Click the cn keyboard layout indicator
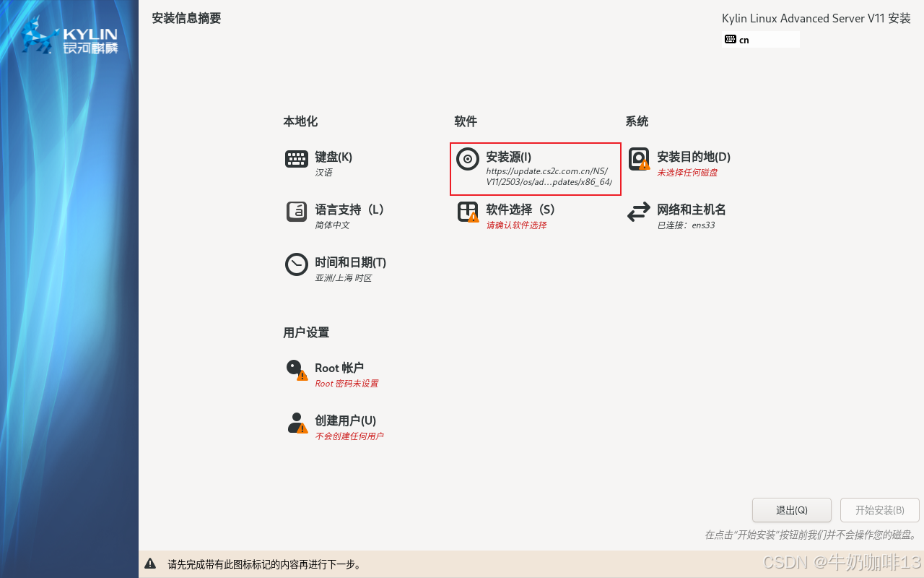Screen dimensions: 924x578 click(x=761, y=39)
